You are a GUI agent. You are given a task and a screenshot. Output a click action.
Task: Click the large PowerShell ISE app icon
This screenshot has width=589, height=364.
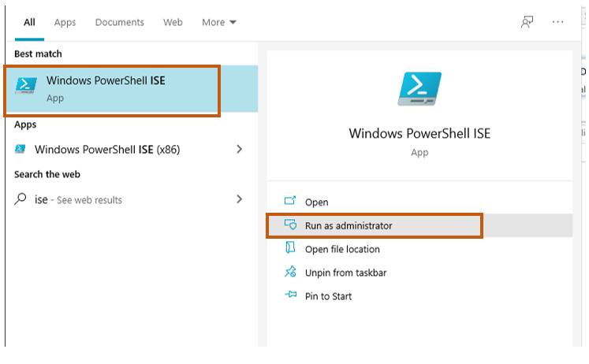(x=419, y=88)
